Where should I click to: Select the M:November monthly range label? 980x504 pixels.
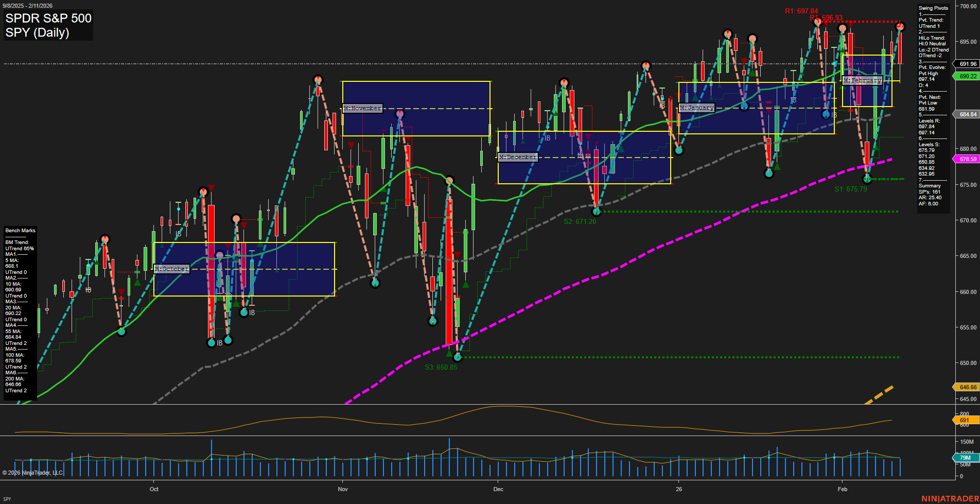click(362, 108)
